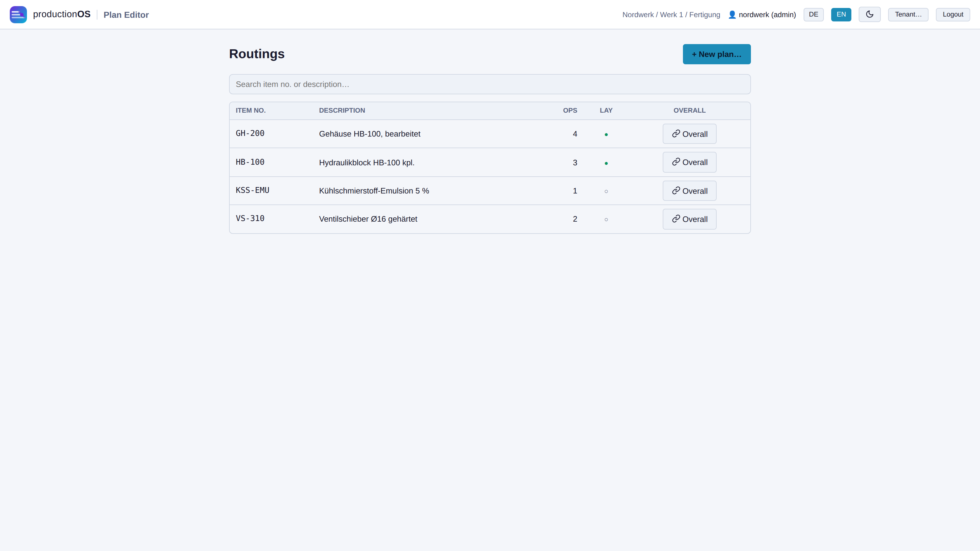980x551 pixels.
Task: Click the nordwerk (admin) user label
Action: pyautogui.click(x=767, y=14)
